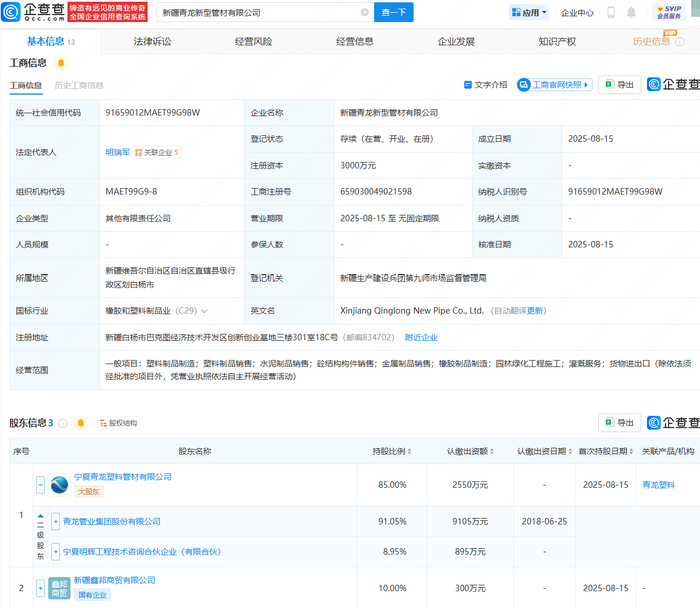Collapse 二级股东 arrow toggle

click(40, 516)
